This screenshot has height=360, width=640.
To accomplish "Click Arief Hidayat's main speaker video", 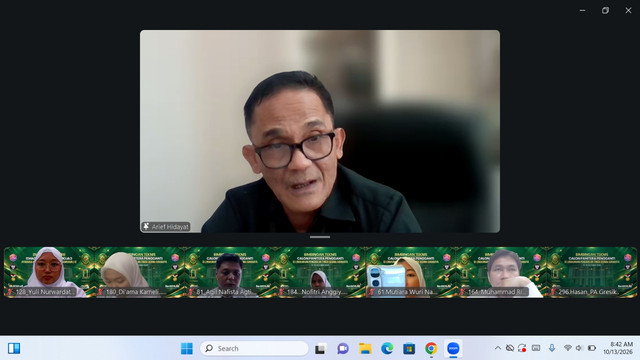I will pyautogui.click(x=320, y=131).
